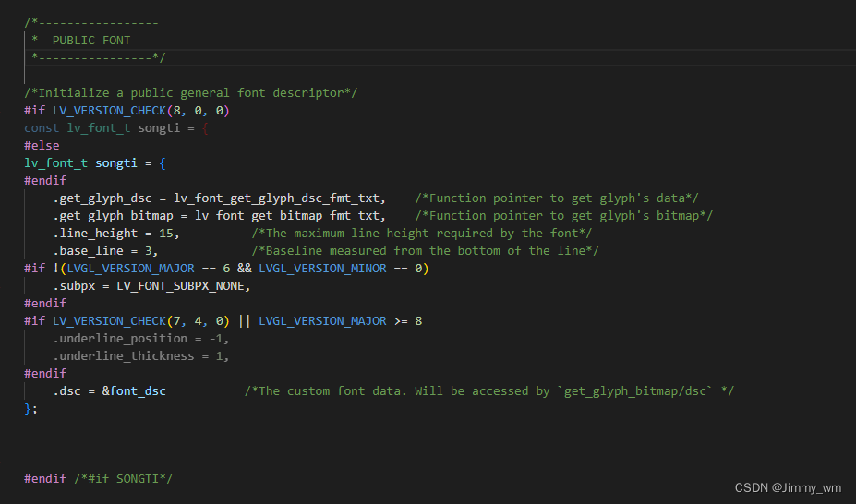Screen dimensions: 856x504
Task: Click the '.get_glyph_bitmap' member name
Action: (x=113, y=216)
